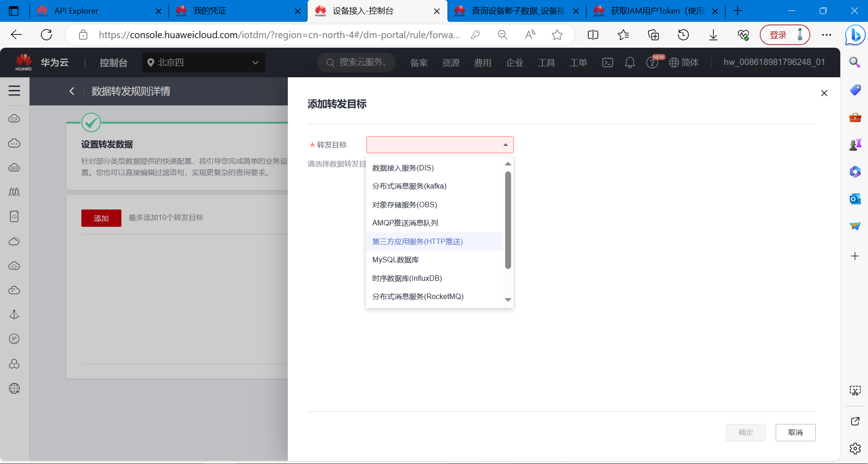Collapse the 转发目标 dropdown box
The width and height of the screenshot is (868, 464).
440,145
